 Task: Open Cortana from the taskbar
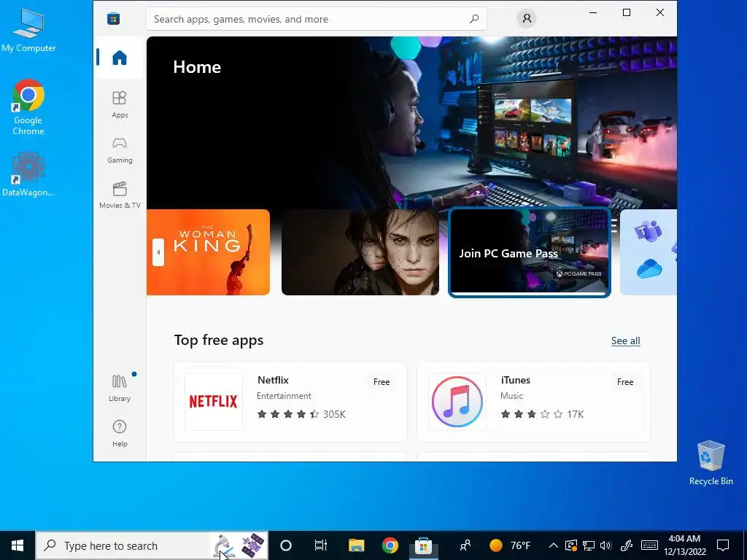click(x=286, y=545)
